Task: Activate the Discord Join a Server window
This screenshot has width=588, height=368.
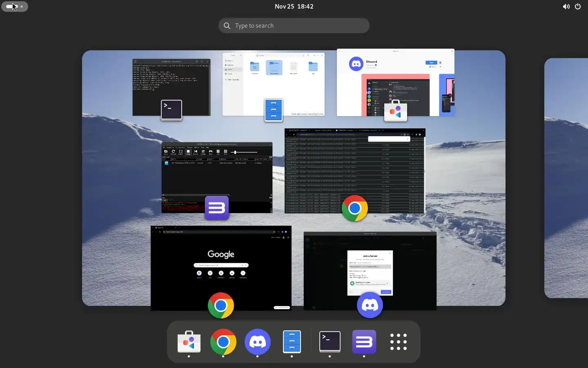Action: pyautogui.click(x=370, y=271)
